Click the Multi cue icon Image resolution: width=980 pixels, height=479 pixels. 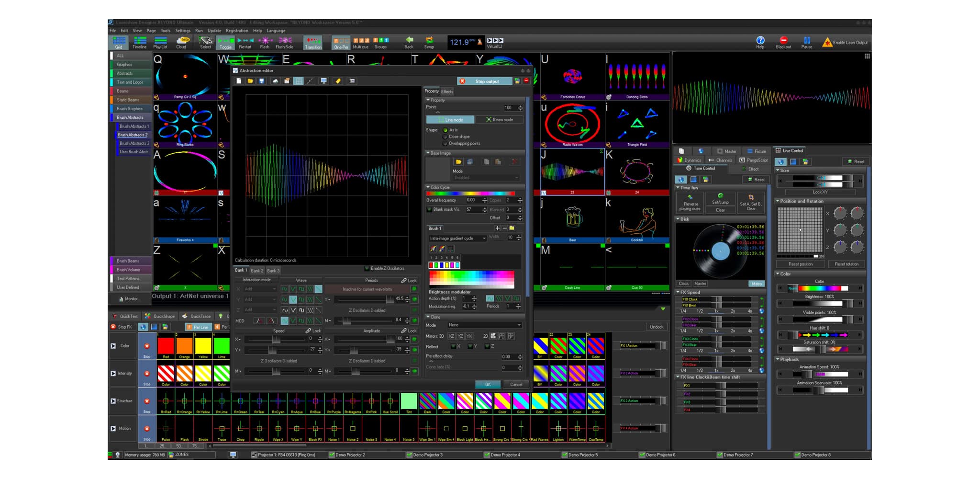point(360,42)
